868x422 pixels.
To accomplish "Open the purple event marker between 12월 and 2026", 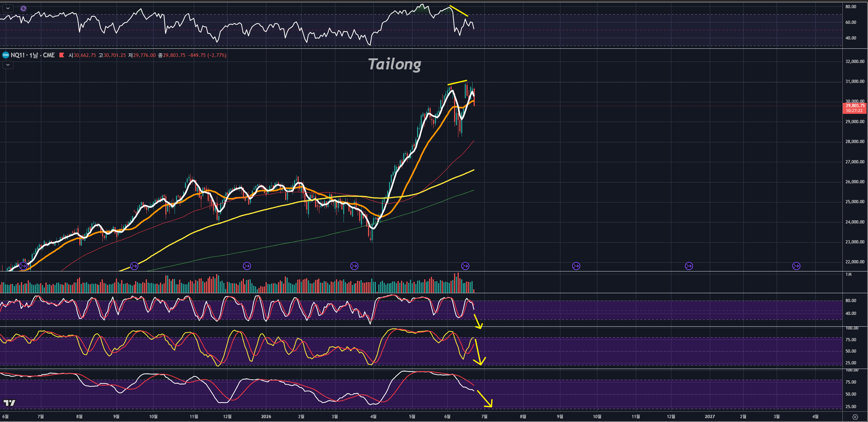I will pos(247,266).
